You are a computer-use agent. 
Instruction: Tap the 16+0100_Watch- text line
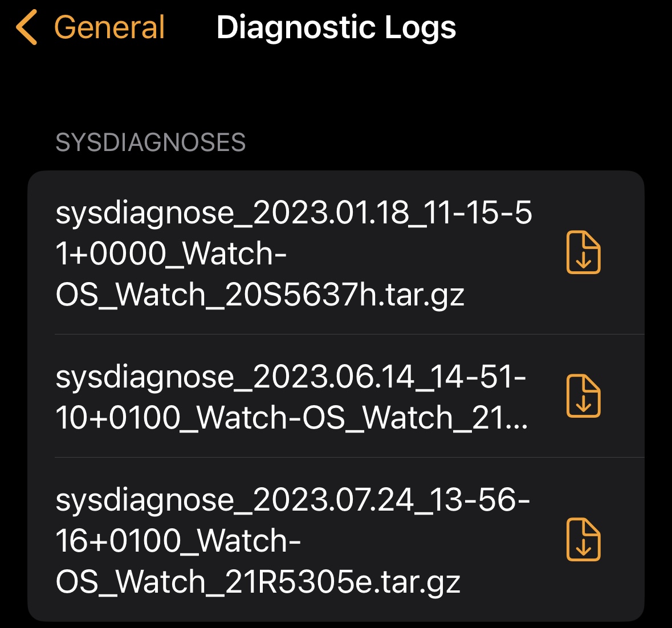[178, 541]
